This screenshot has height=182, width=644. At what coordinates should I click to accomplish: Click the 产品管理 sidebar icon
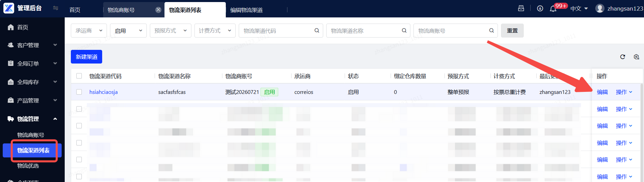pyautogui.click(x=11, y=100)
